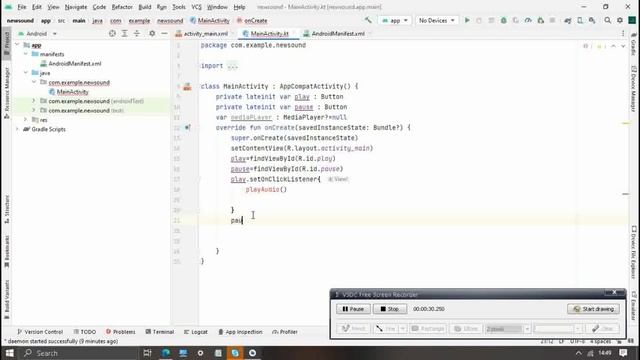The image size is (640, 360).
Task: Expand the res folder
Action: pos(26,120)
